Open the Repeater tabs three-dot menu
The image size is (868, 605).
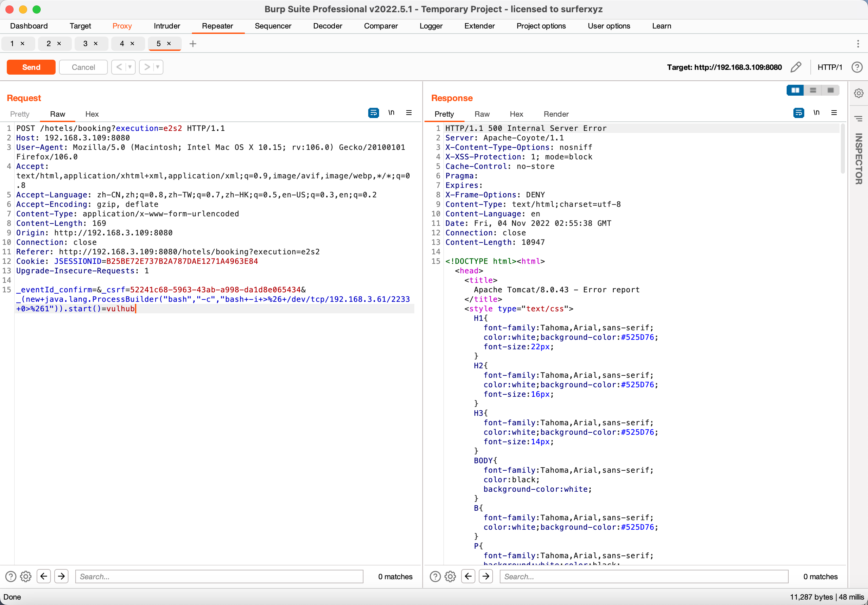click(858, 44)
